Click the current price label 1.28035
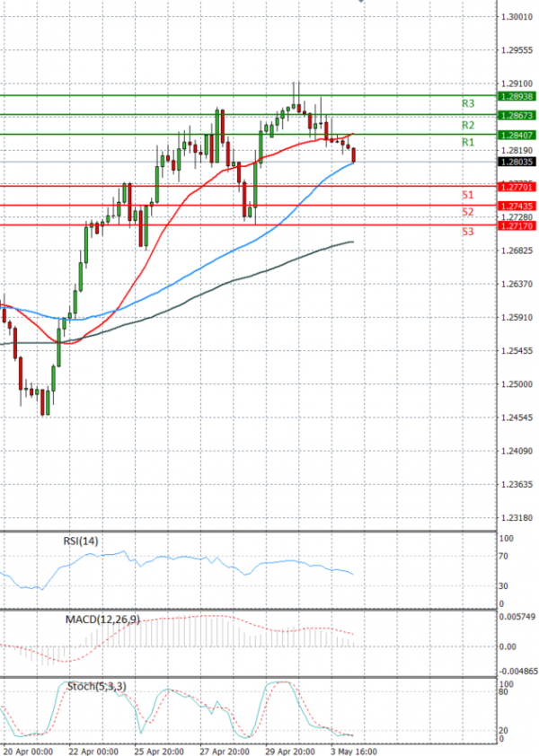The image size is (539, 756). [517, 162]
